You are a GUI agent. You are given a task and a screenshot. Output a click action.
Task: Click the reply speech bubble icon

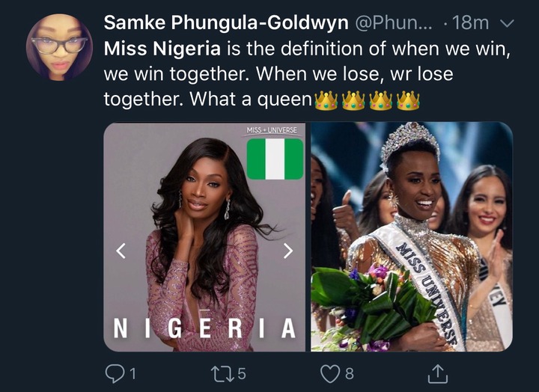point(115,372)
